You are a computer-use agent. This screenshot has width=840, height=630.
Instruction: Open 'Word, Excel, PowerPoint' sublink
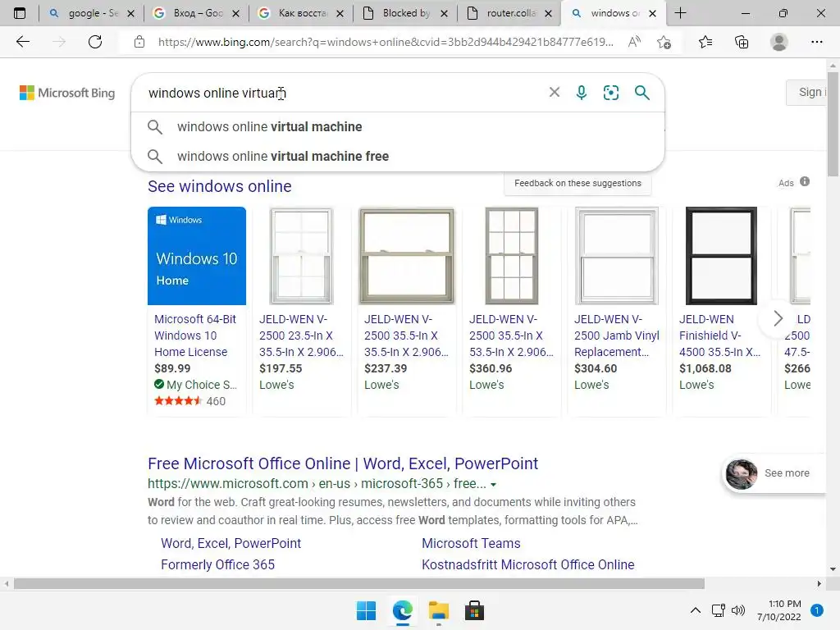point(231,543)
